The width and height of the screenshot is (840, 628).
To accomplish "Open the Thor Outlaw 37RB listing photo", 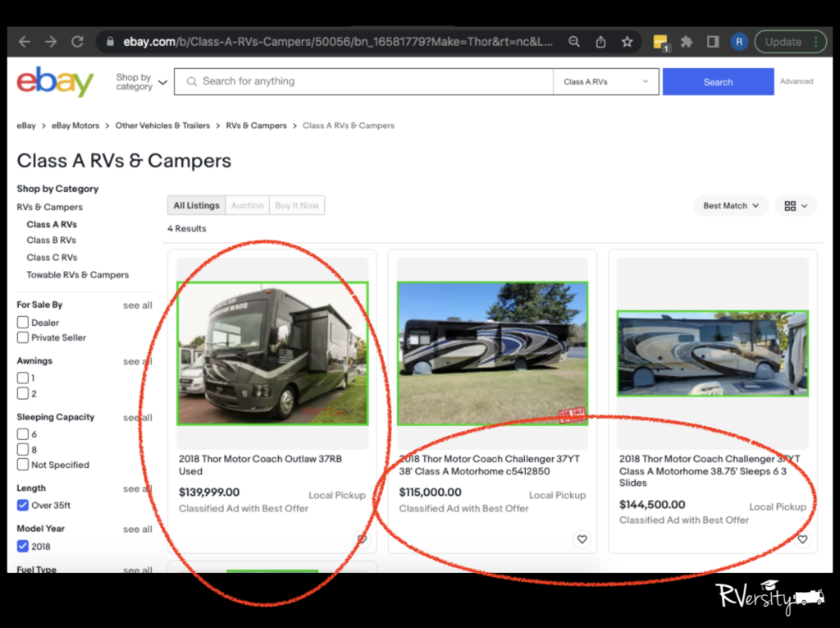I will pos(272,353).
